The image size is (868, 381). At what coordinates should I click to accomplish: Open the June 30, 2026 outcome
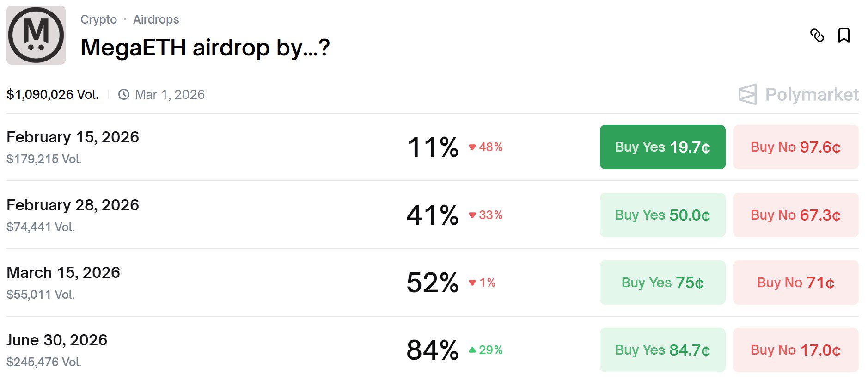pyautogui.click(x=57, y=340)
